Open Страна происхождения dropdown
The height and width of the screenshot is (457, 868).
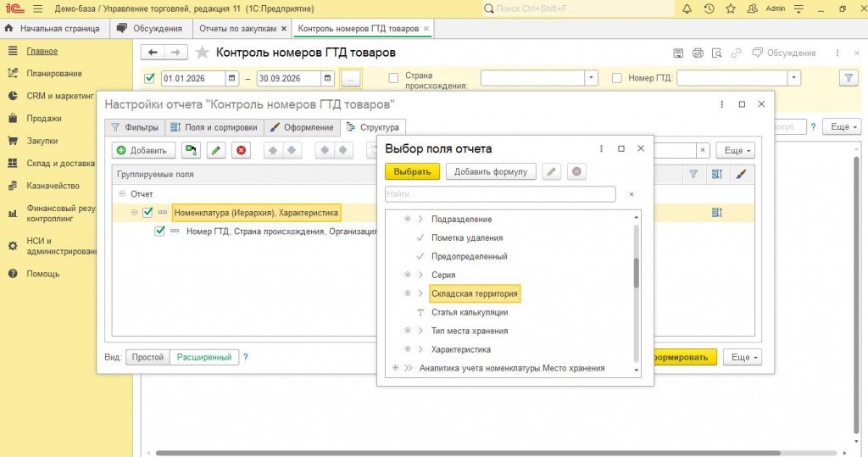click(x=591, y=78)
